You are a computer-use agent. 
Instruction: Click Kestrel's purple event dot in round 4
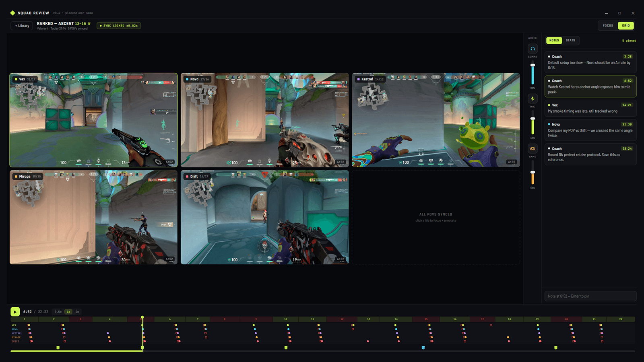(x=108, y=333)
